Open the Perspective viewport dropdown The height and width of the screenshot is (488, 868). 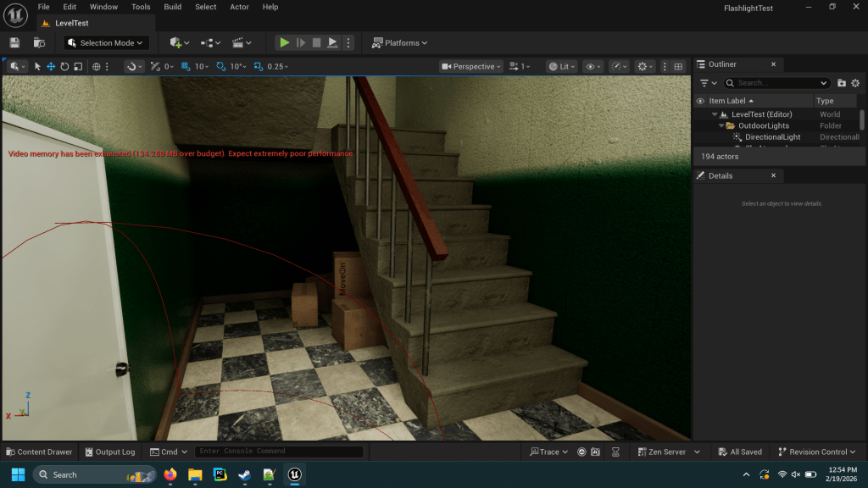pos(471,66)
